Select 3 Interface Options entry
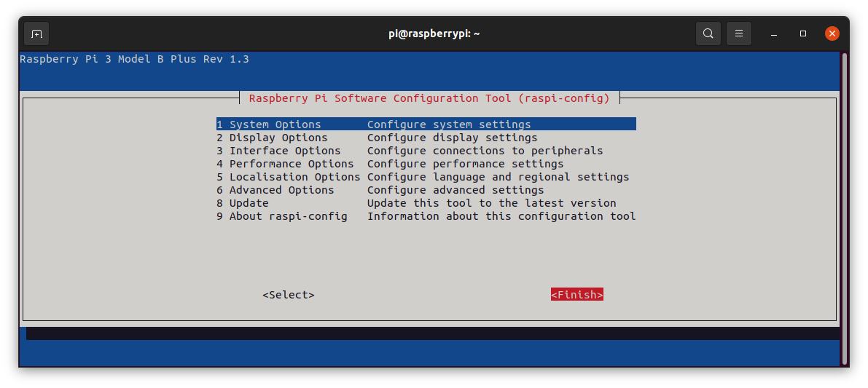The width and height of the screenshot is (868, 388). (x=426, y=151)
